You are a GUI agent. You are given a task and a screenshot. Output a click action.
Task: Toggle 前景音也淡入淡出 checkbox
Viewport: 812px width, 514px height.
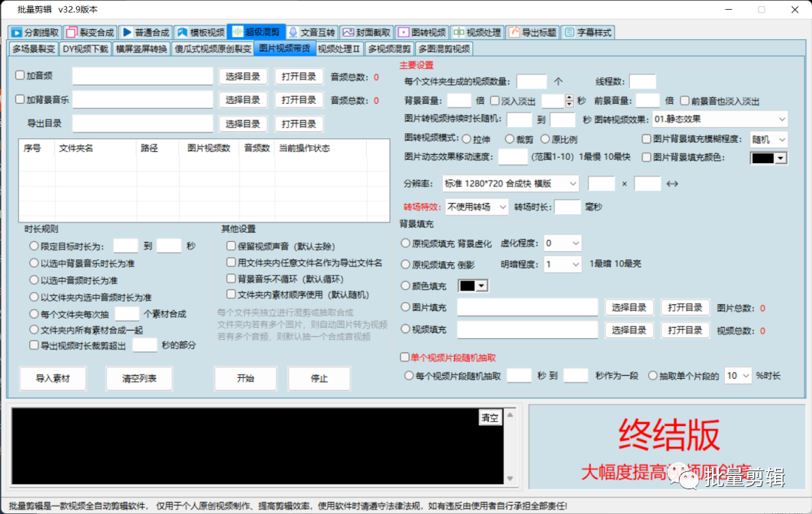pos(685,101)
